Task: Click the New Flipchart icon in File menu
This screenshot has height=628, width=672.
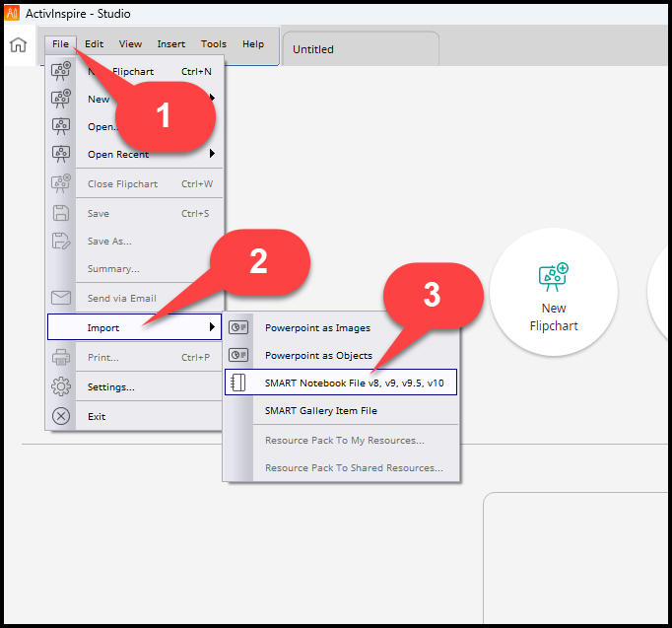Action: 61,71
